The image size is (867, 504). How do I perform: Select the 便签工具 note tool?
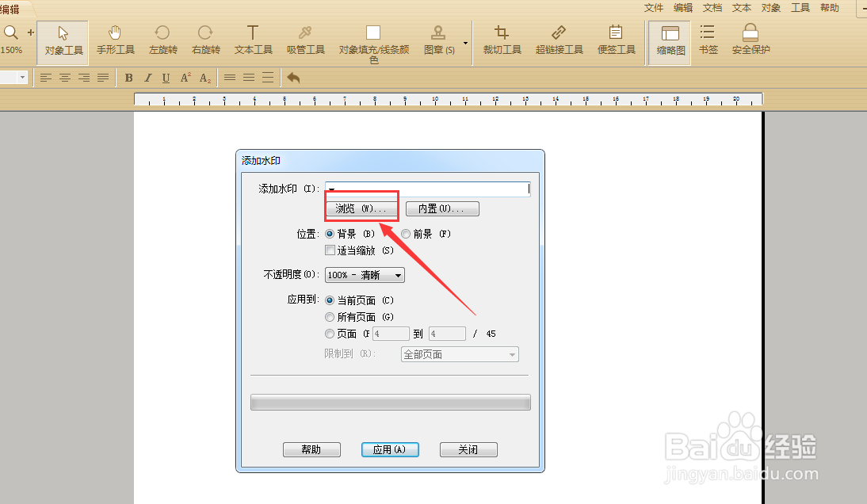616,41
